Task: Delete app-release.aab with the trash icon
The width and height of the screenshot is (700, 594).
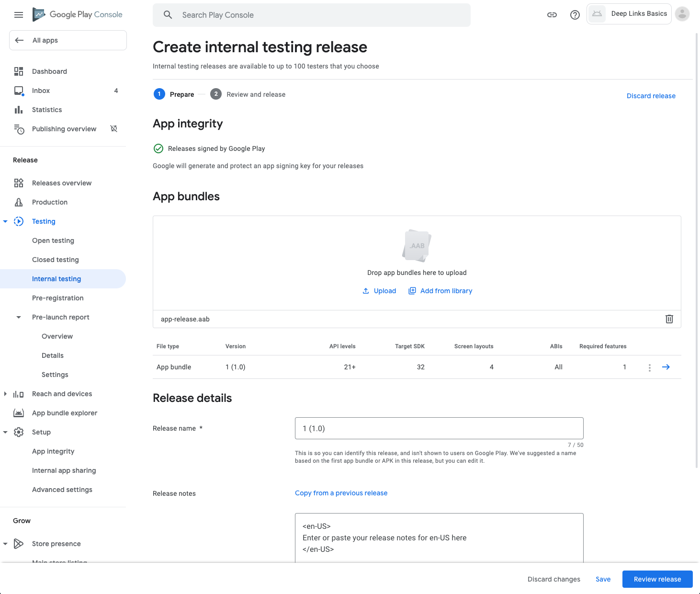Action: point(669,319)
